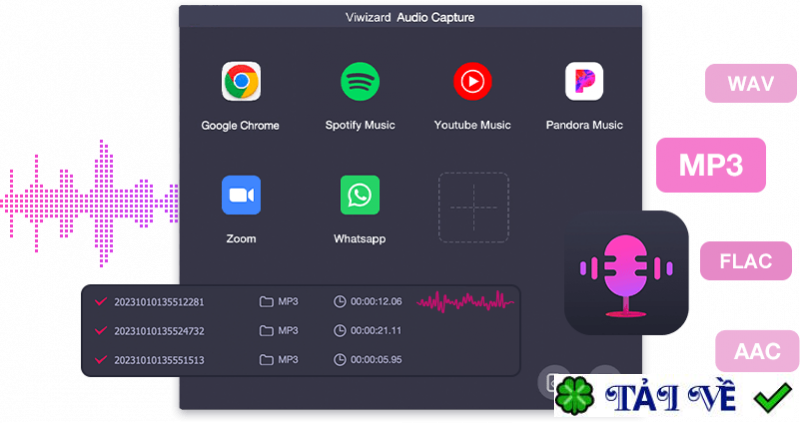Screen dimensions: 800x423
Task: Click clock icon beside 00:00:21.11
Action: coord(339,331)
